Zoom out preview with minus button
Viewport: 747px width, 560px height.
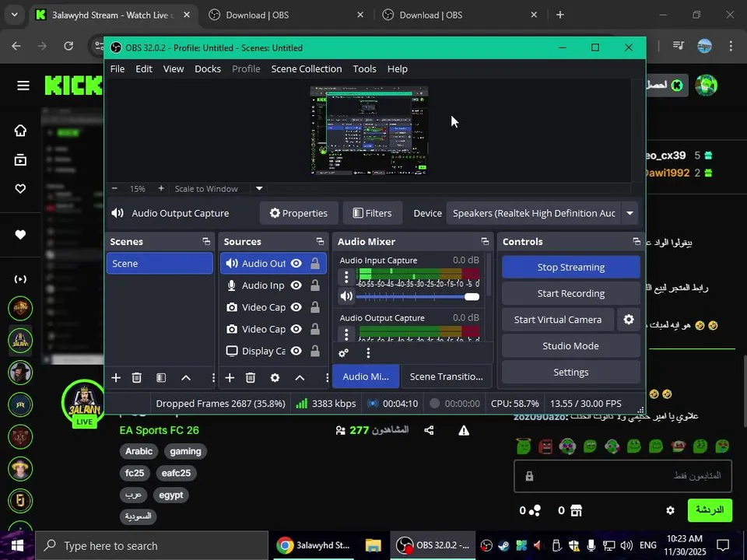pyautogui.click(x=114, y=188)
